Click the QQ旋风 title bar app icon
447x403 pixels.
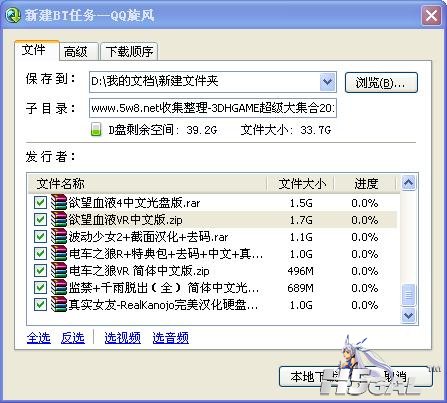point(14,15)
